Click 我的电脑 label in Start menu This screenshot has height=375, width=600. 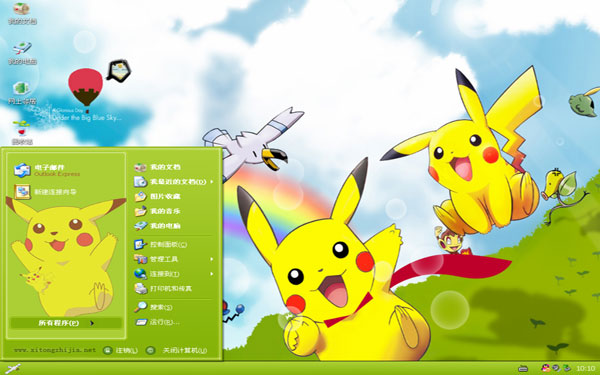pyautogui.click(x=165, y=226)
